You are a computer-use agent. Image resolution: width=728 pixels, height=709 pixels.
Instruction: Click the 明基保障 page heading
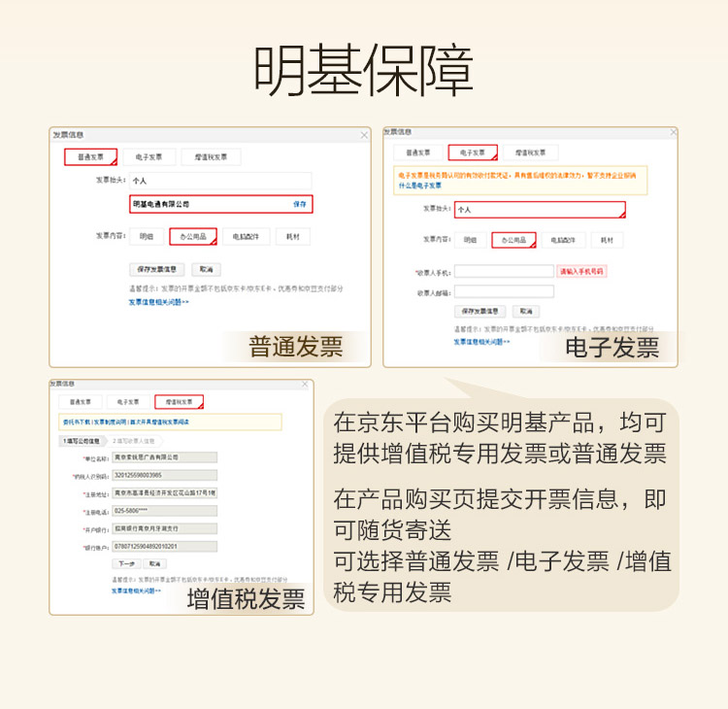(x=364, y=70)
